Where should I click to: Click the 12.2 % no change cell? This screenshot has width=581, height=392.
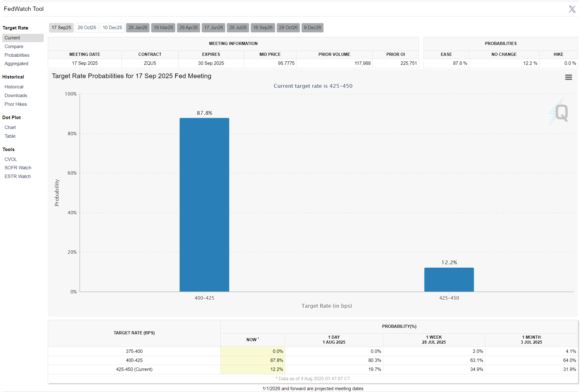pos(504,63)
